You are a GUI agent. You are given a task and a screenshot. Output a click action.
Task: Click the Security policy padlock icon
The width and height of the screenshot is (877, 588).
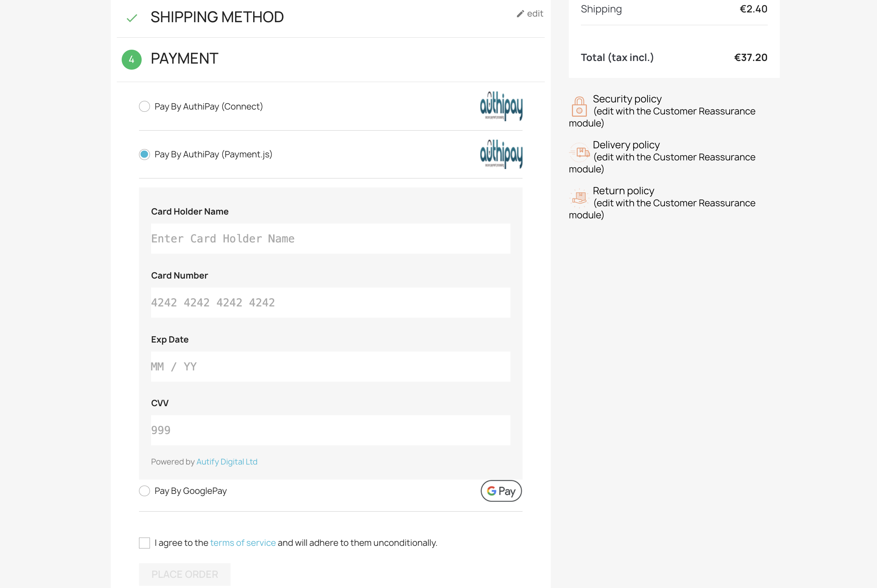coord(579,107)
